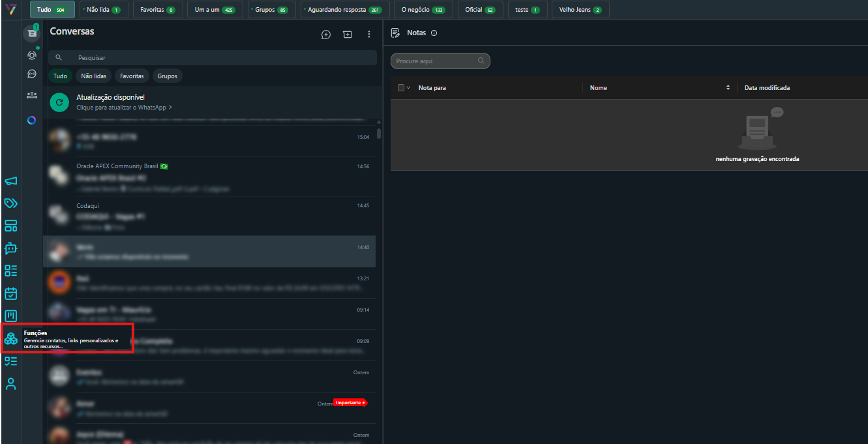Viewport: 868px width, 444px height.
Task: Tick the select-all checkbox in notes table
Action: tap(401, 88)
